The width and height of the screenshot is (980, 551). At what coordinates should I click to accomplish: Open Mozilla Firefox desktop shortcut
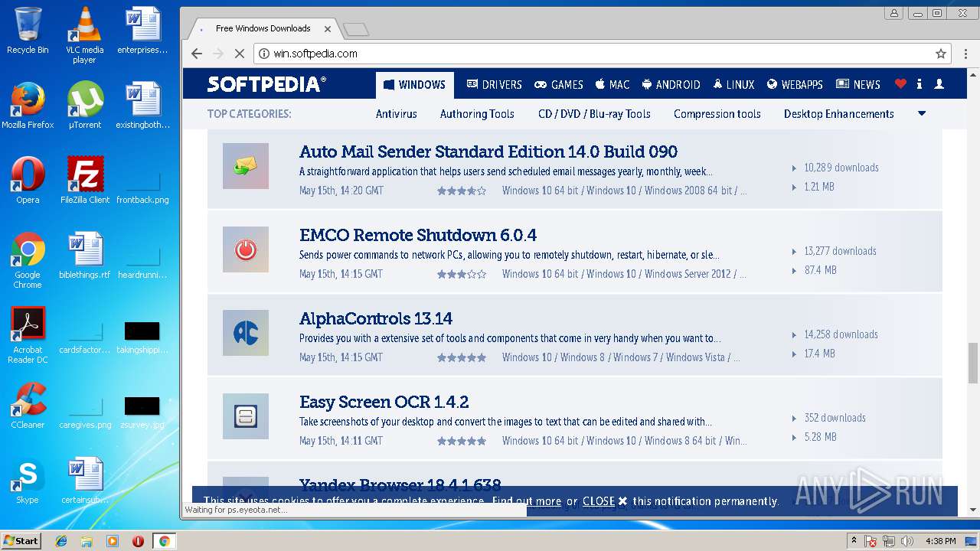click(x=28, y=106)
